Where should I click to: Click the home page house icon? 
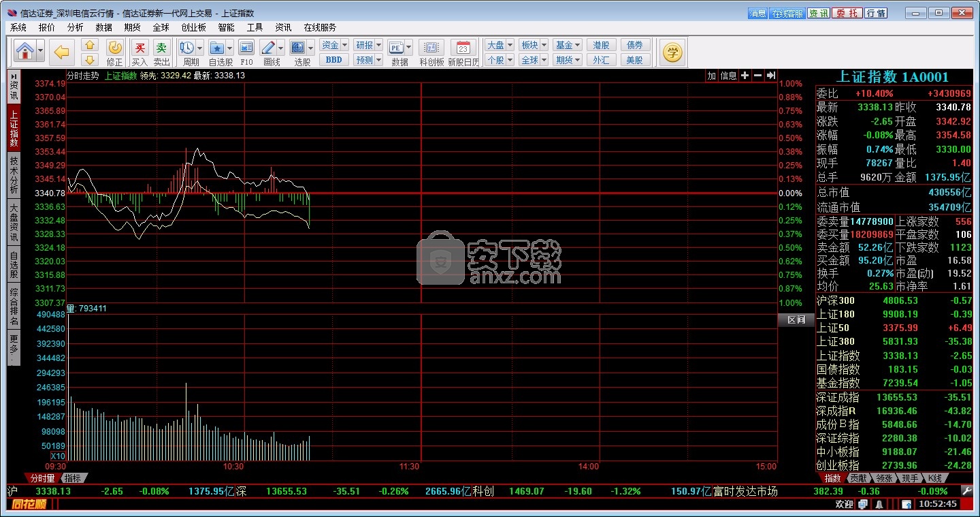point(24,51)
